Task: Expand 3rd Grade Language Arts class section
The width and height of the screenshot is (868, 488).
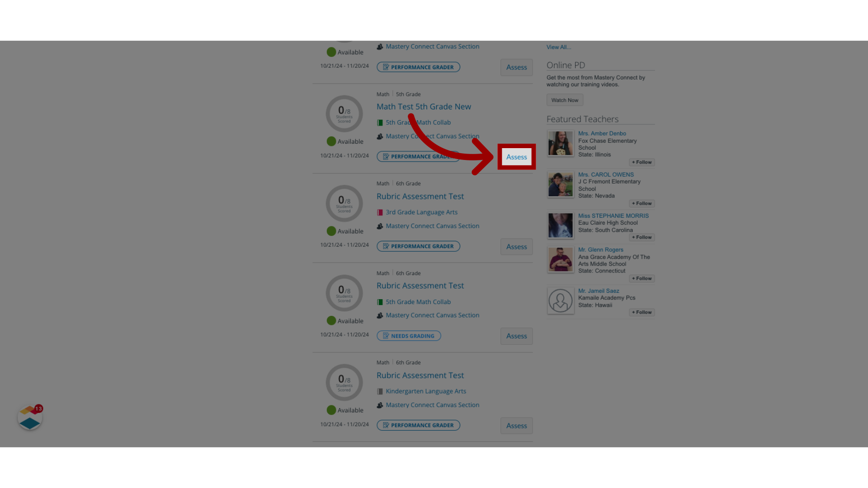Action: [x=421, y=211]
